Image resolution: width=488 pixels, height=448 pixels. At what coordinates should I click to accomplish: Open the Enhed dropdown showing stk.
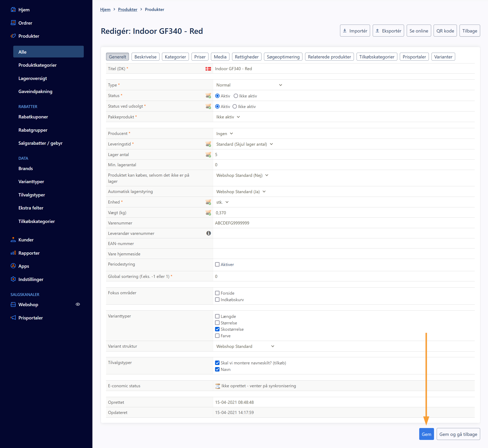[222, 202]
